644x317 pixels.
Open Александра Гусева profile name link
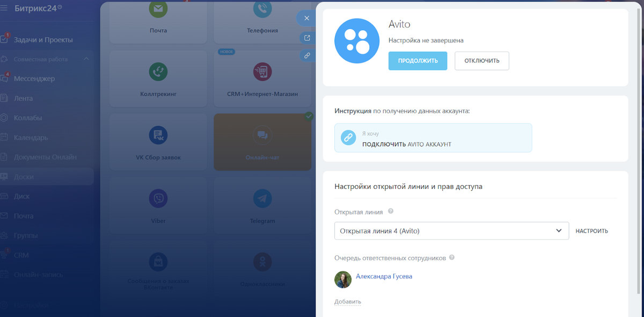(384, 276)
